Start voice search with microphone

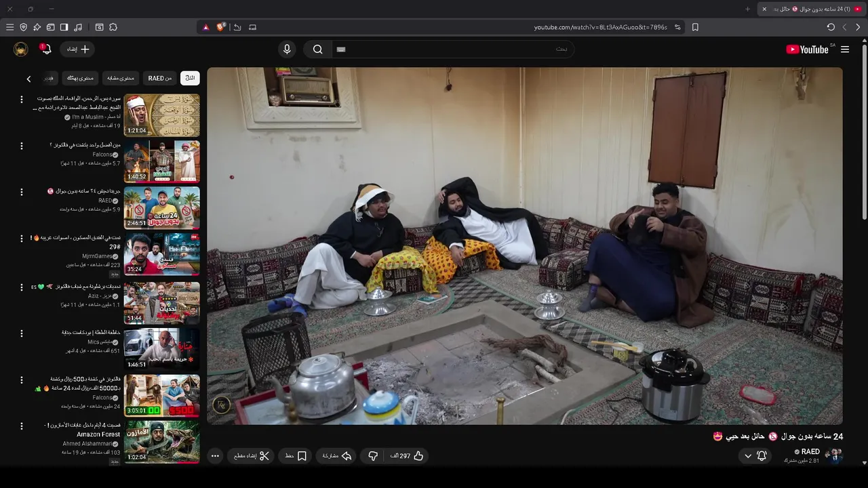pos(287,49)
